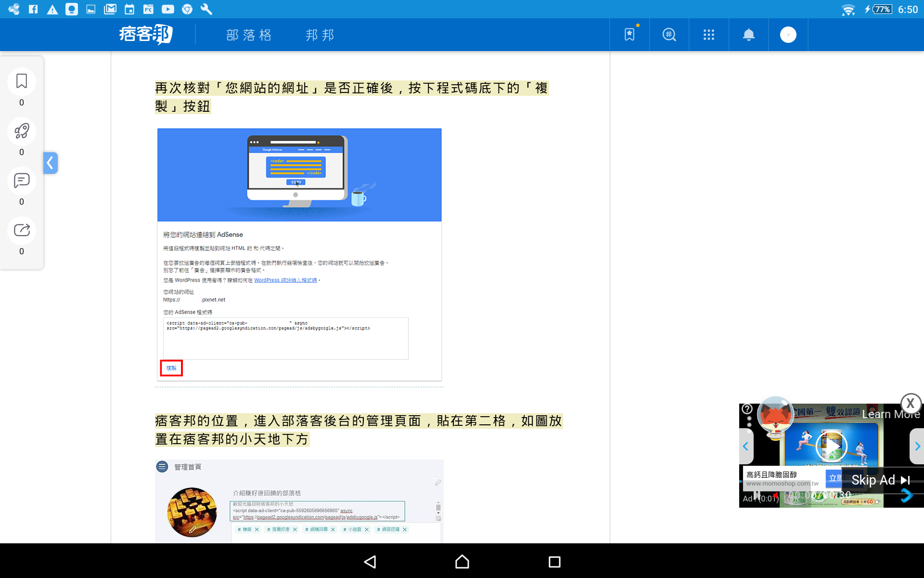Click Learn More on the ad
This screenshot has width=924, height=578.
891,414
